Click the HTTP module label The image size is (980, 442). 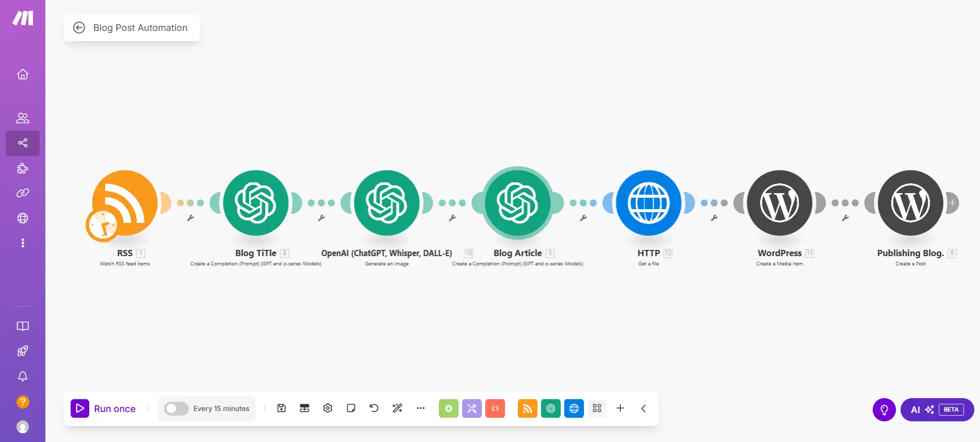click(648, 253)
